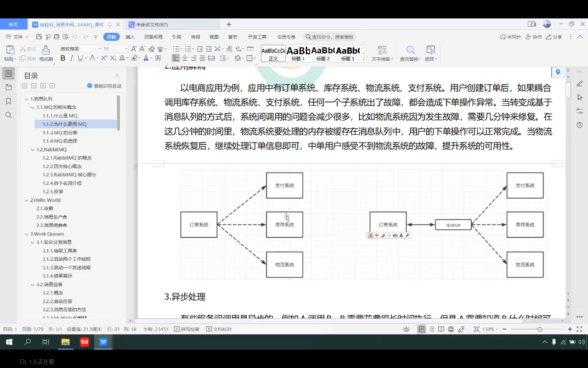Click the pen edit icon in right sidebar
Image resolution: width=588 pixels, height=368 pixels.
point(580,84)
